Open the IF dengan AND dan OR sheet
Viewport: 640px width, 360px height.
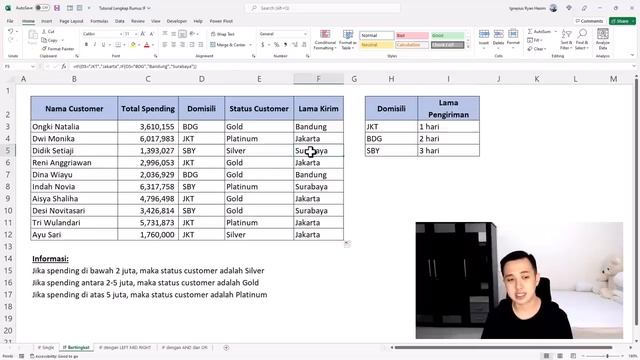[x=184, y=348]
